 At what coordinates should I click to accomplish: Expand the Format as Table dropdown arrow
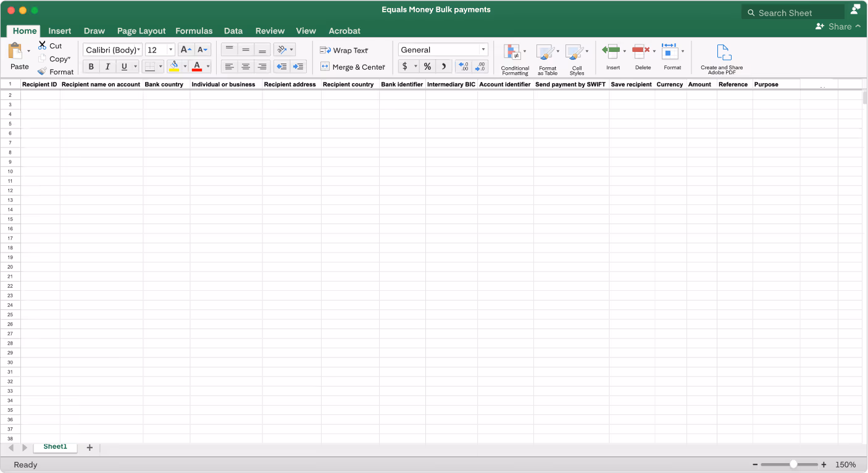(558, 51)
